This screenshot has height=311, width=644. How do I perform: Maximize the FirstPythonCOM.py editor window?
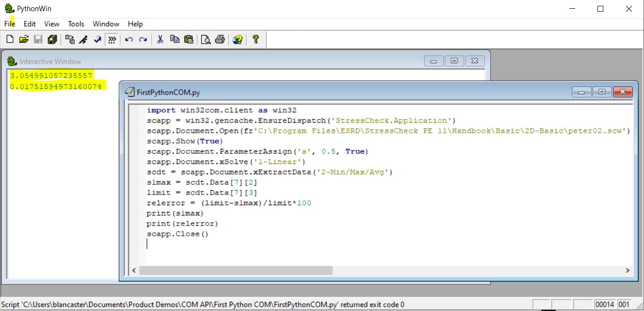pyautogui.click(x=602, y=92)
